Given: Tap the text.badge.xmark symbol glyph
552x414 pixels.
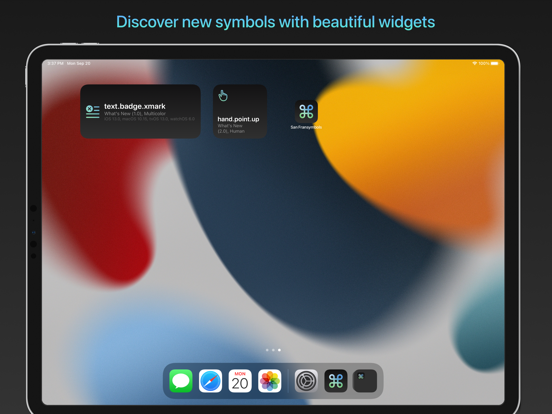Looking at the screenshot, I should coord(93,112).
